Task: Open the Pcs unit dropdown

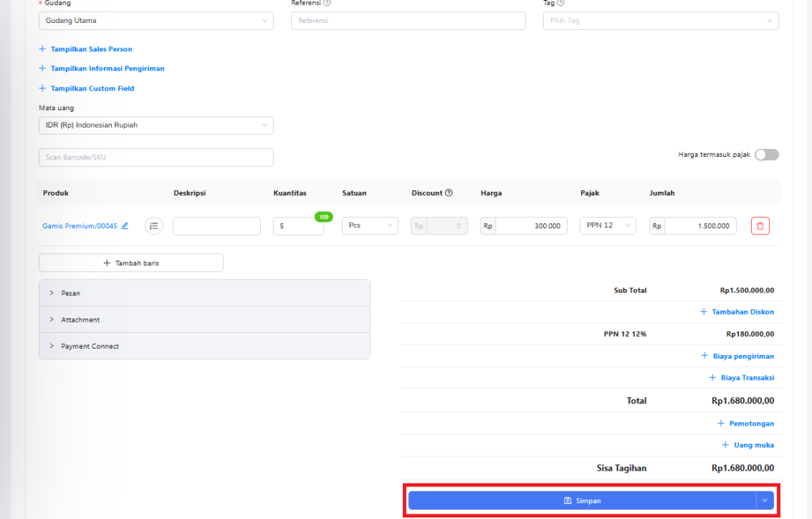Action: tap(370, 226)
